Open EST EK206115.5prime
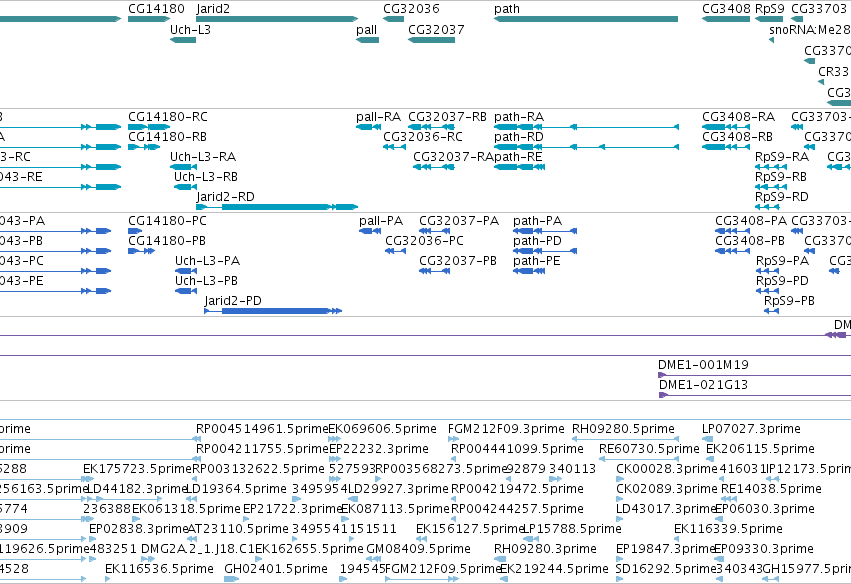 tap(760, 449)
